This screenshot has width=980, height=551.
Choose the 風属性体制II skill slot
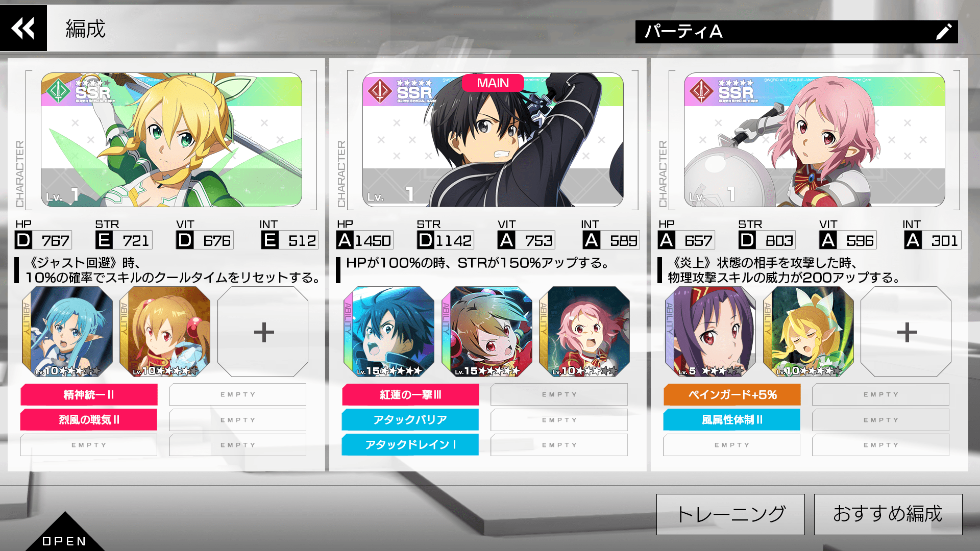click(x=732, y=420)
